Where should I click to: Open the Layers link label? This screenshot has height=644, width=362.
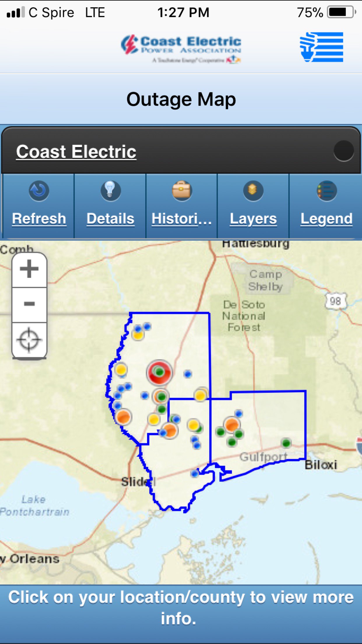253,219
